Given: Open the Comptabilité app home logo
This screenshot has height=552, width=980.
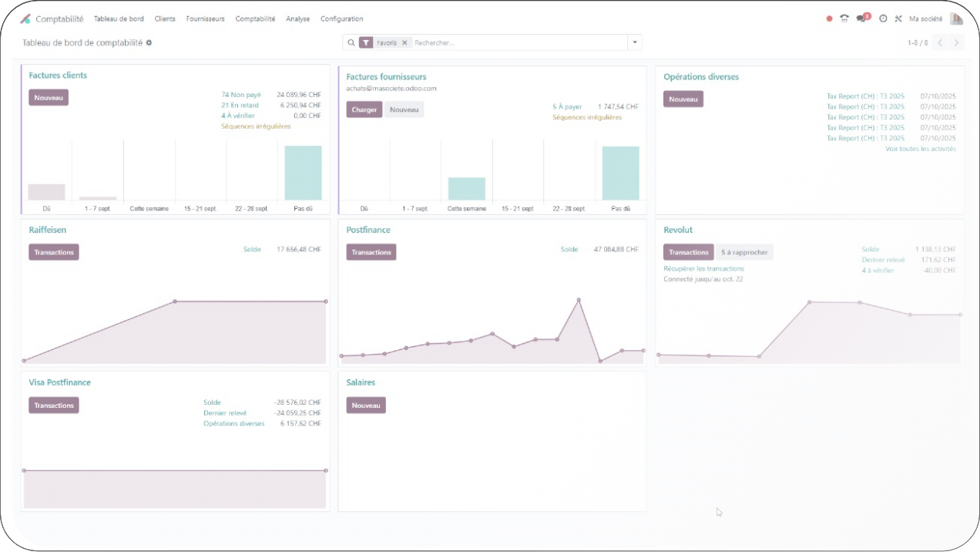Looking at the screenshot, I should pyautogui.click(x=25, y=19).
